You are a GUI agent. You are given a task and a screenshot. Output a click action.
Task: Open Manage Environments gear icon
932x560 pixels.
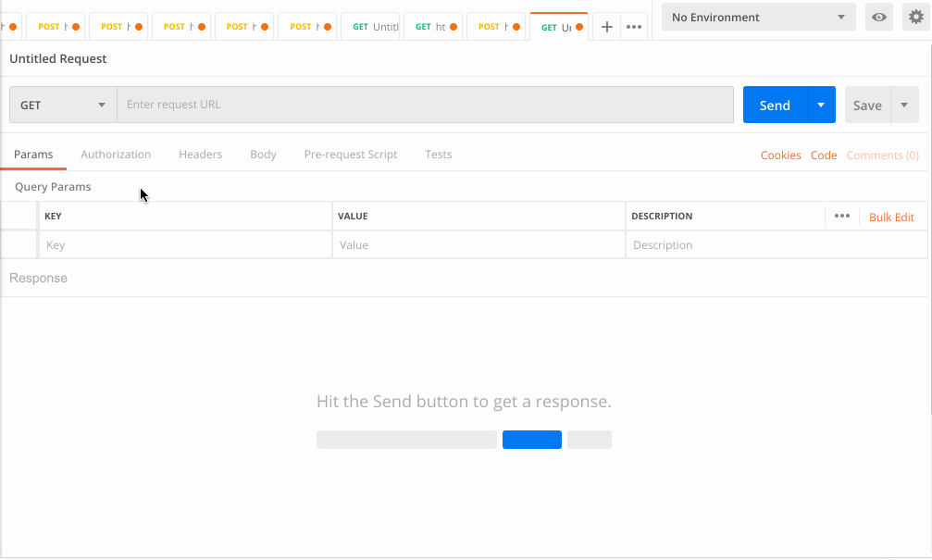[916, 18]
